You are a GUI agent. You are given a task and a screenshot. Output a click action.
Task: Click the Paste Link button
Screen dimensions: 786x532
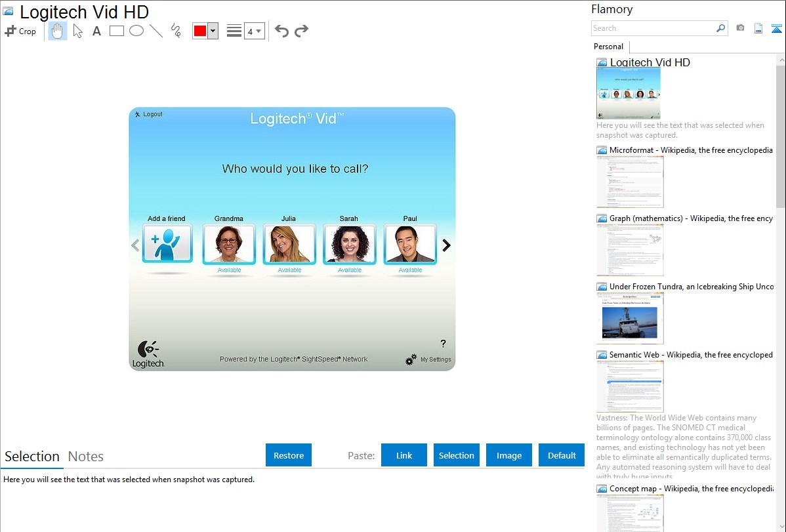[404, 455]
